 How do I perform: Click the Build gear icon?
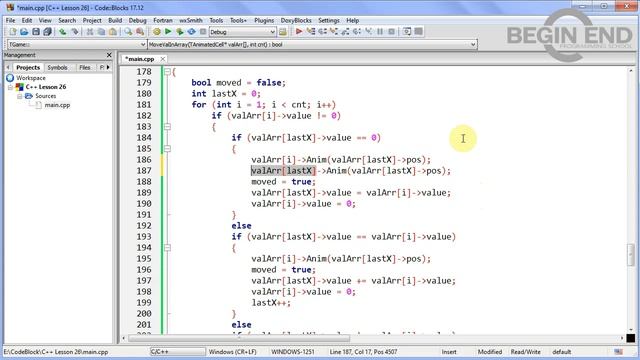[157, 31]
